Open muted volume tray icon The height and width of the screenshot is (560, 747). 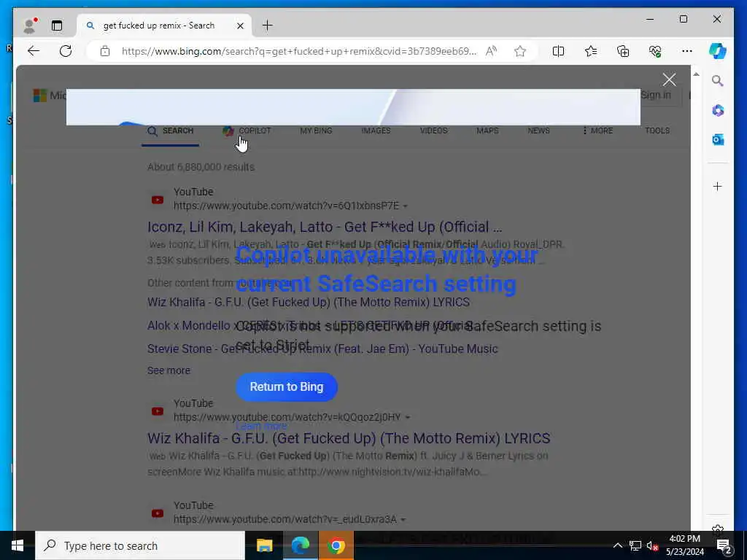[652, 545]
